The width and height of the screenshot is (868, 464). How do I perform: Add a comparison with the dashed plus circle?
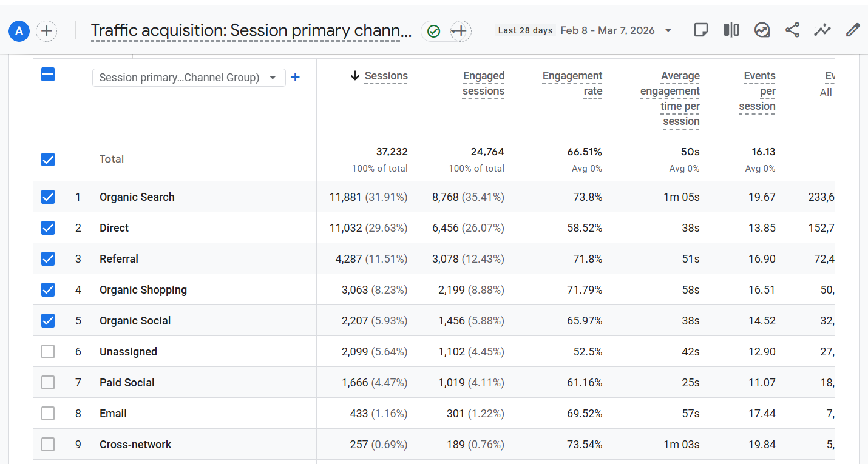tap(47, 31)
